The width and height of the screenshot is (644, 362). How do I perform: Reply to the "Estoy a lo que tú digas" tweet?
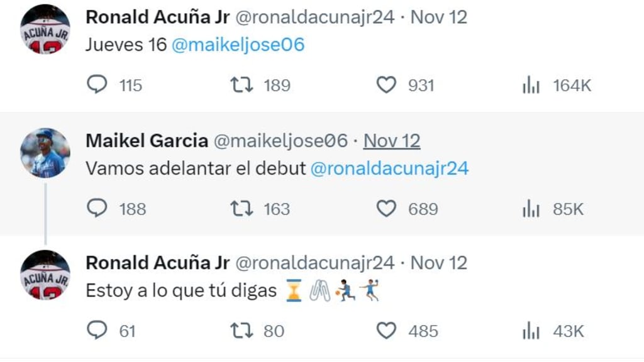(x=97, y=331)
